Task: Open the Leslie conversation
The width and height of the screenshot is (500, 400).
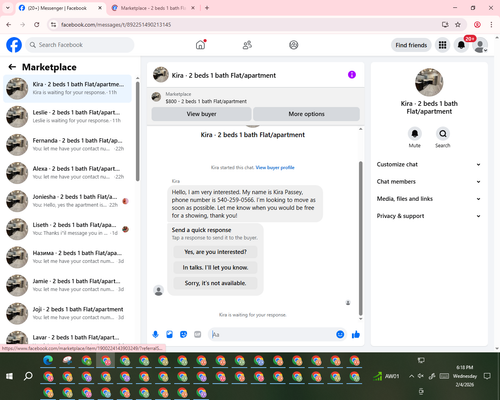Action: [68, 116]
